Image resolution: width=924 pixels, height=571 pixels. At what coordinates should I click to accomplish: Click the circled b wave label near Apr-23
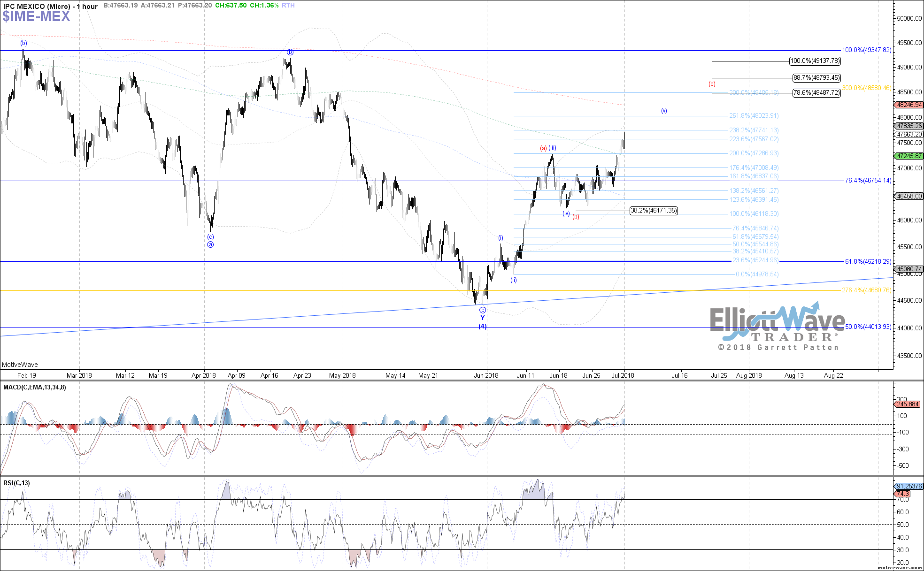(290, 52)
